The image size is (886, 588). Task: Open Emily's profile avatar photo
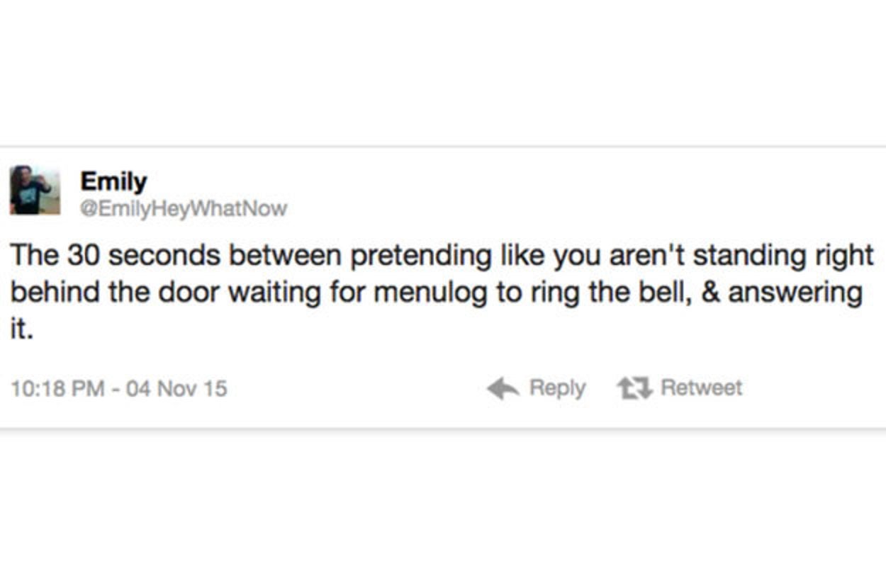pos(35,190)
